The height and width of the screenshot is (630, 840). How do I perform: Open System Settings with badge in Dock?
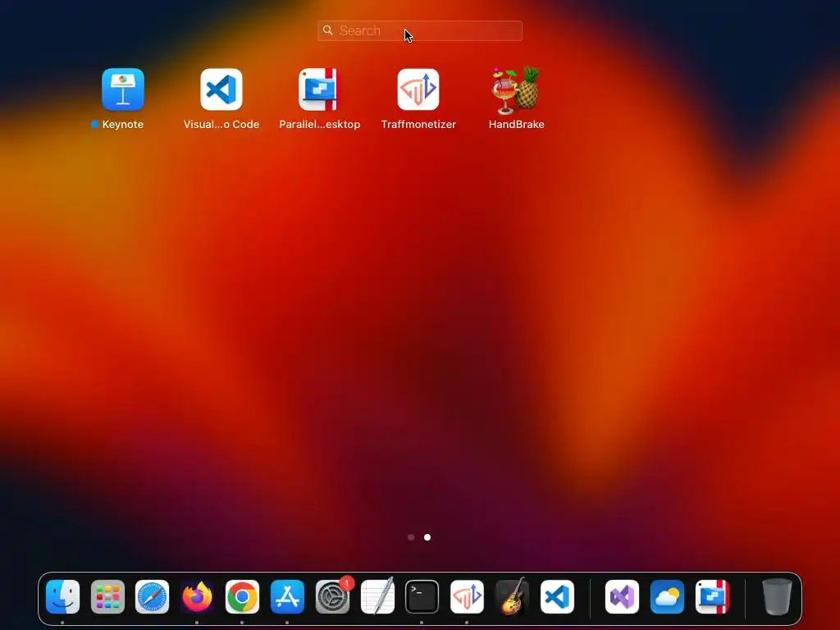point(333,596)
